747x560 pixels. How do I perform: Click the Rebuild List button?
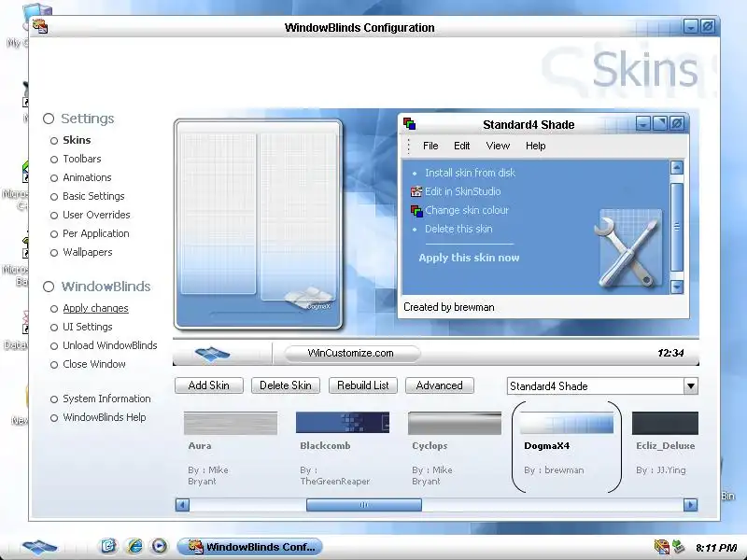coord(362,385)
